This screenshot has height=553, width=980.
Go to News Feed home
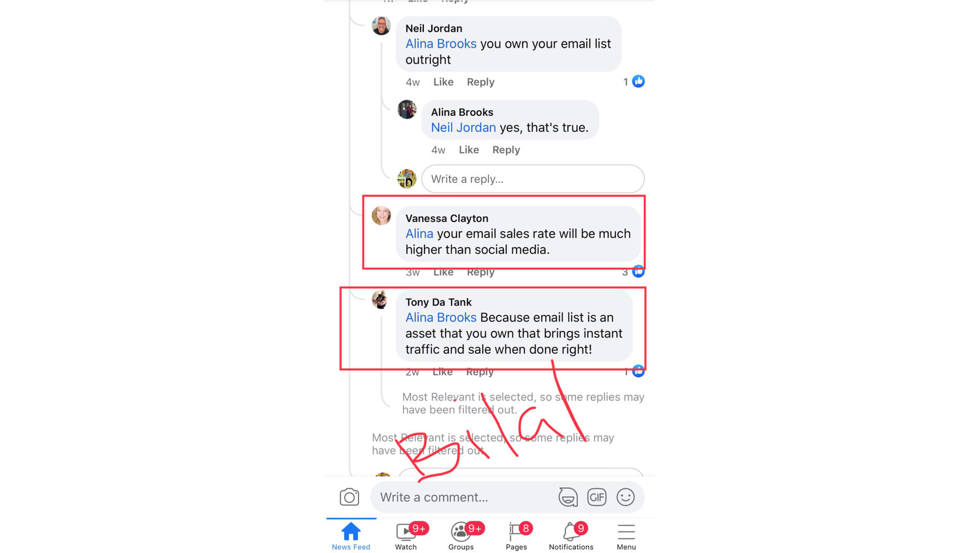coord(351,536)
